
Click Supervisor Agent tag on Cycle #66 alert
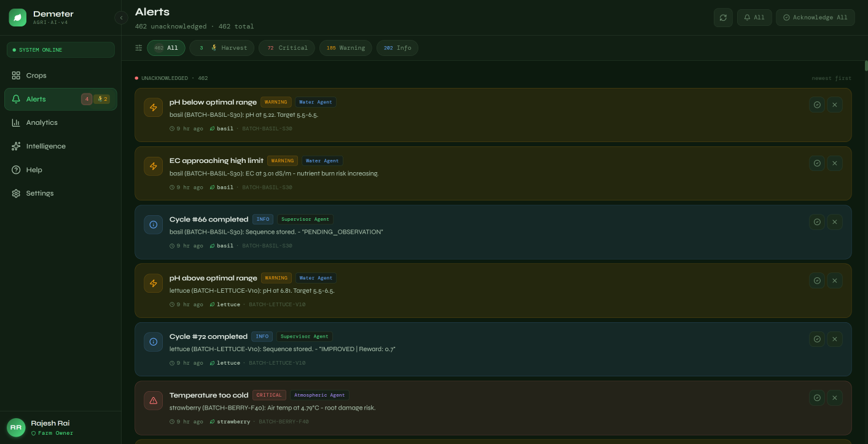305,219
